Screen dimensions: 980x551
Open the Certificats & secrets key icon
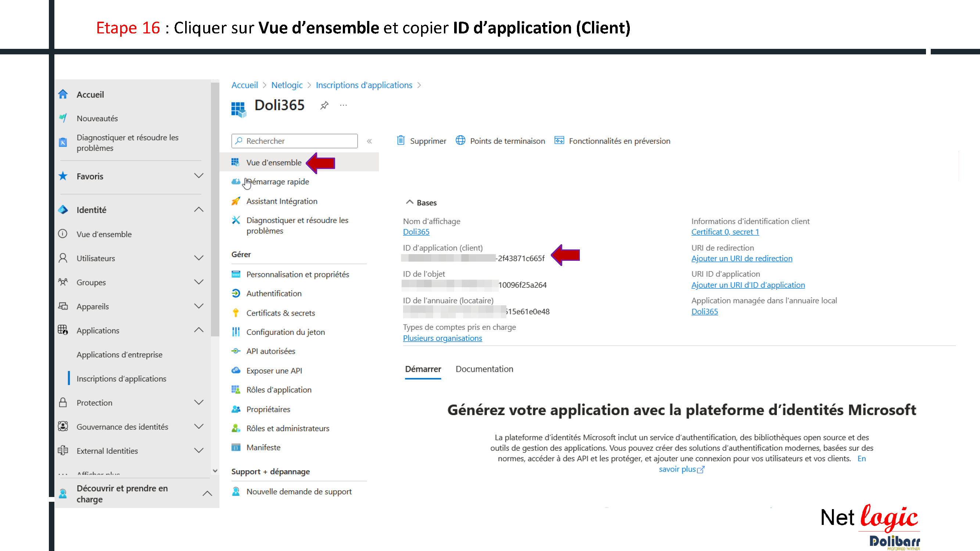coord(236,313)
